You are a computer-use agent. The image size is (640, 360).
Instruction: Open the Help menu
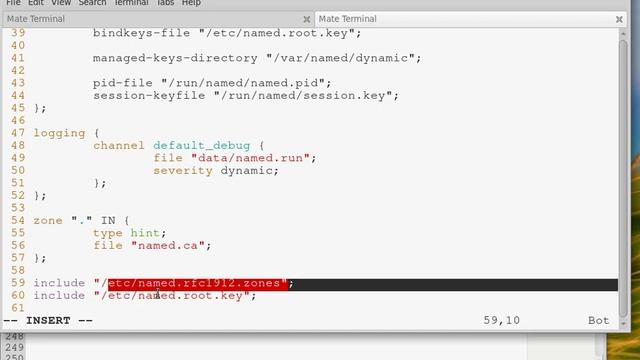point(191,3)
